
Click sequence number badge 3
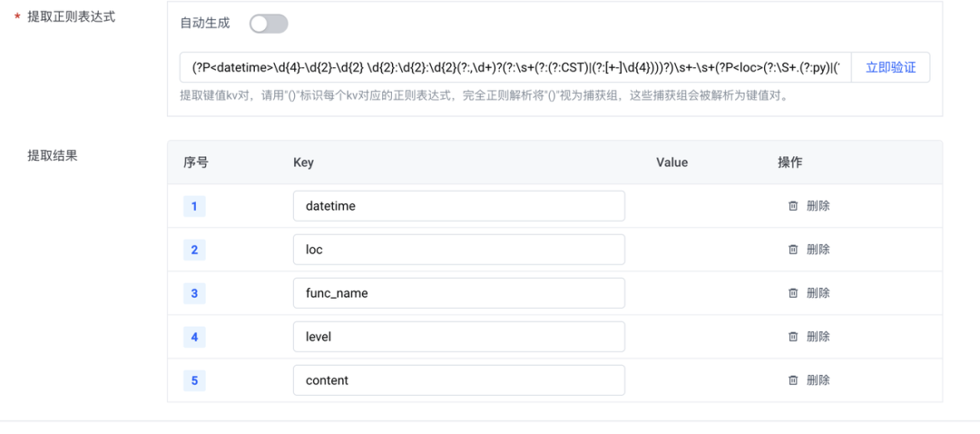pyautogui.click(x=194, y=293)
